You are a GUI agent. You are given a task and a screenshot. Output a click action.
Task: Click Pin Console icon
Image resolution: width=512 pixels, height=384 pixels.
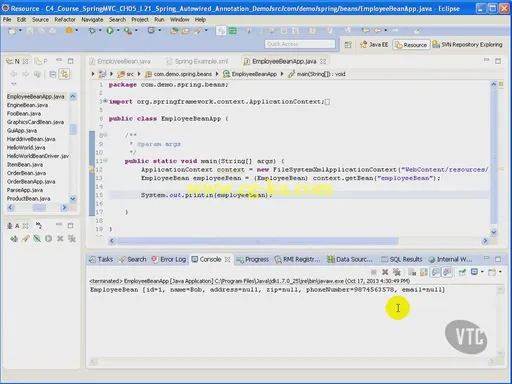pos(462,272)
